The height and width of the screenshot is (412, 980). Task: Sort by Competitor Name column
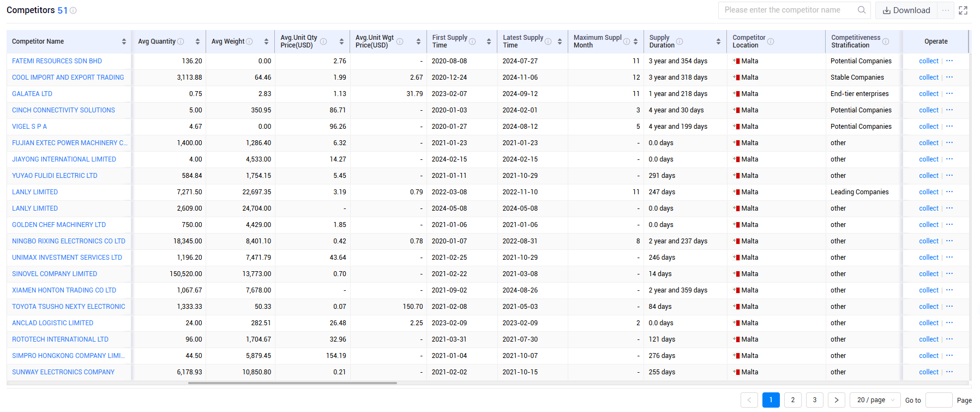124,41
